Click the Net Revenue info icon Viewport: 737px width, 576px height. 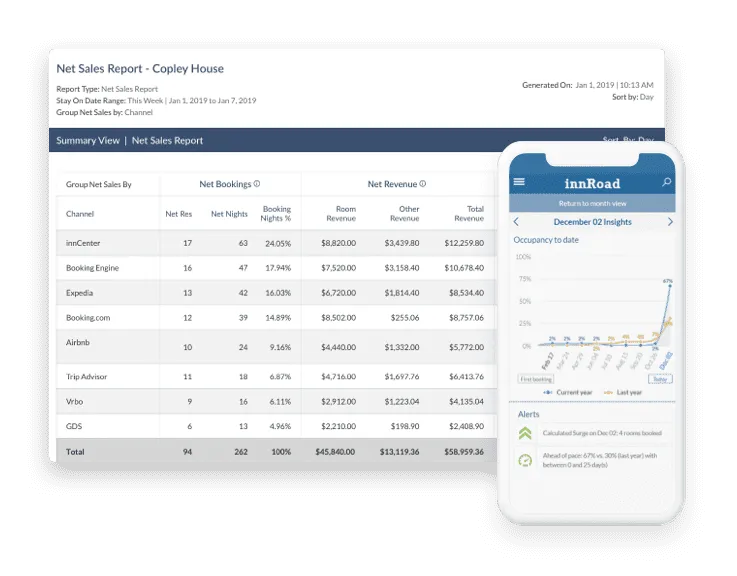pyautogui.click(x=423, y=184)
